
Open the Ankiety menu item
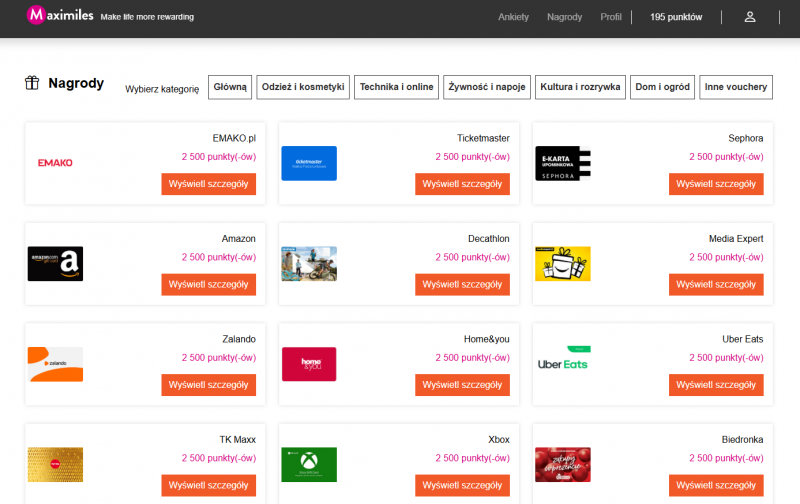pyautogui.click(x=513, y=17)
